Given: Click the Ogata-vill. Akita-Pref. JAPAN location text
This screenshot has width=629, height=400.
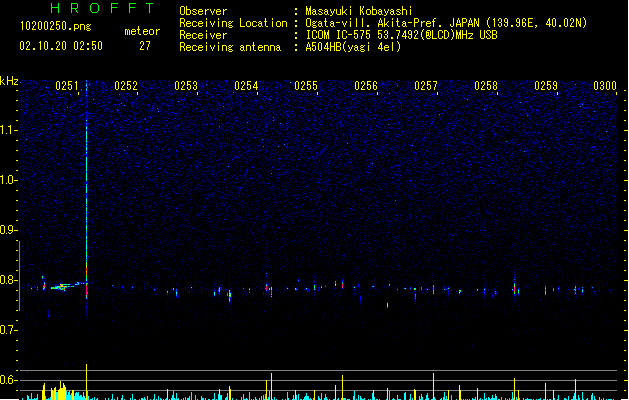Looking at the screenshot, I should click(446, 23).
